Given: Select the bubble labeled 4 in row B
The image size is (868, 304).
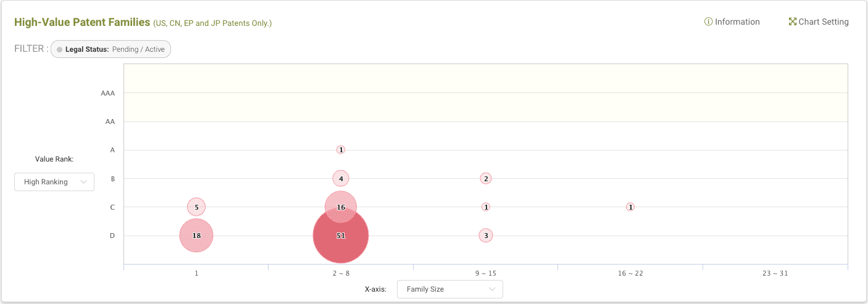Looking at the screenshot, I should (341, 179).
